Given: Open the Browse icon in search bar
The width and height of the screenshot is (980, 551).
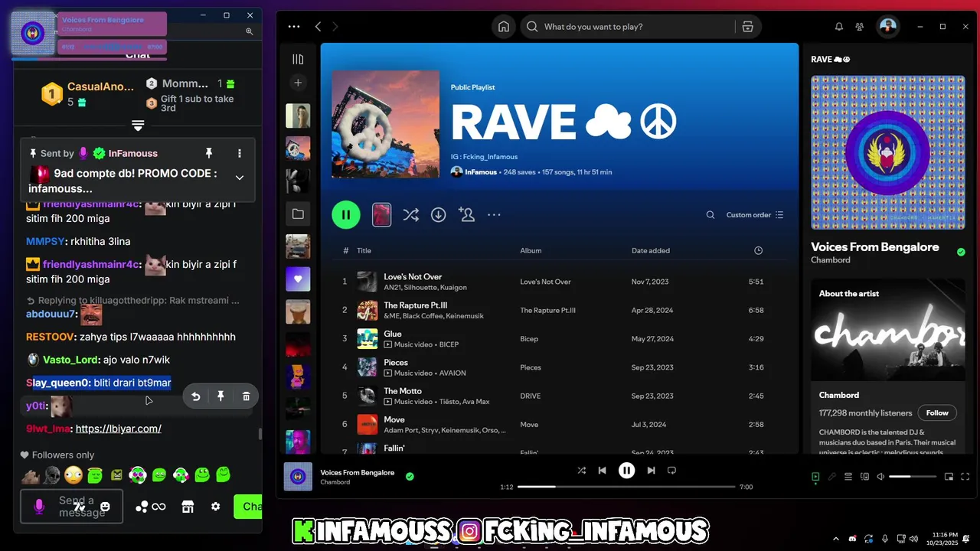Looking at the screenshot, I should click(748, 27).
